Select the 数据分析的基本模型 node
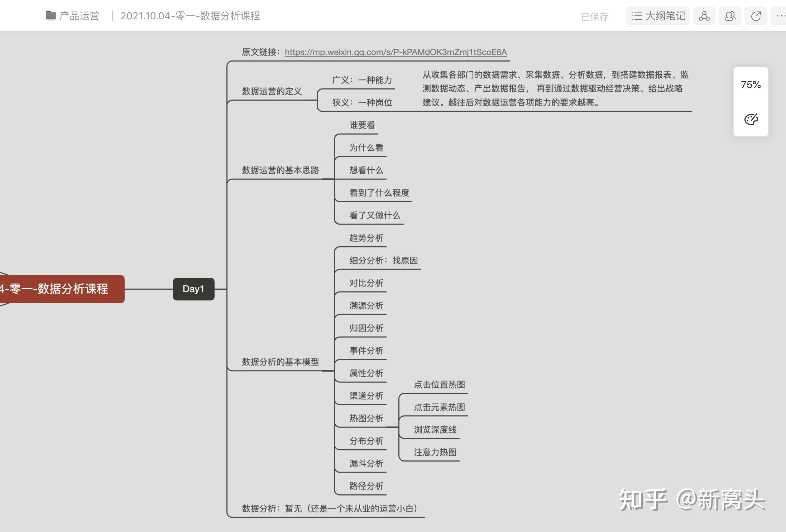Screen dimensions: 786x532 tap(280, 362)
